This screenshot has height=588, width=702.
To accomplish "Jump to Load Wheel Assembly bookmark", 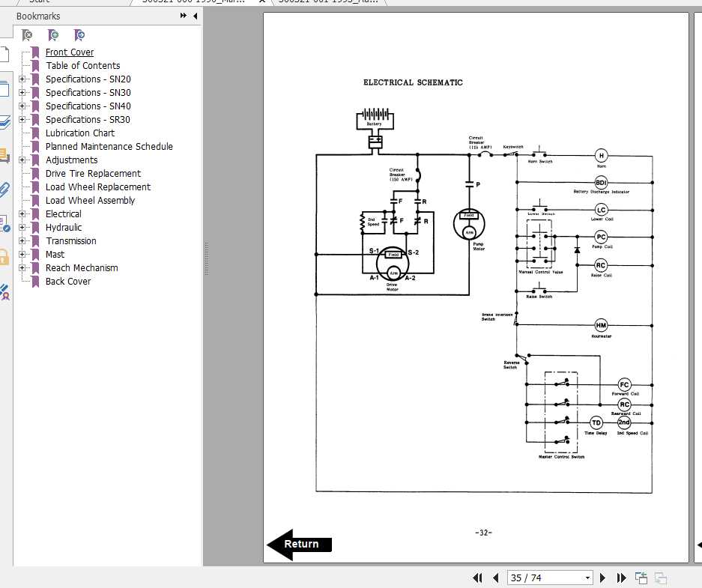I will pos(90,201).
